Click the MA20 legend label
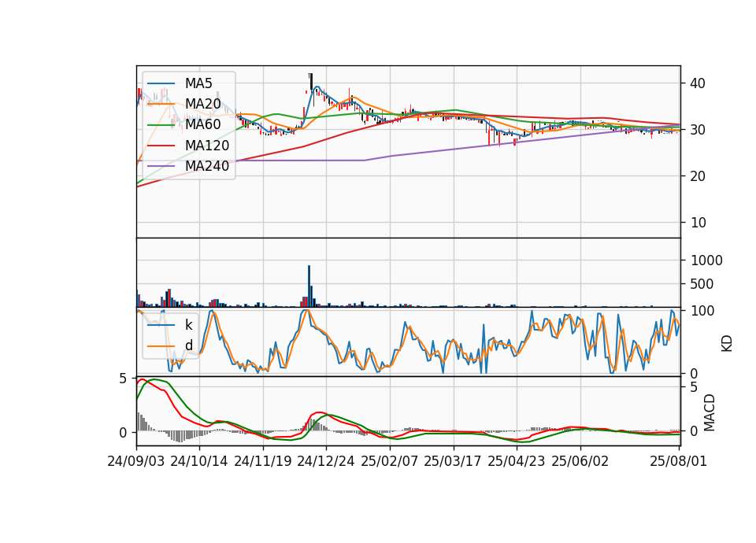The image size is (756, 543). [x=202, y=104]
